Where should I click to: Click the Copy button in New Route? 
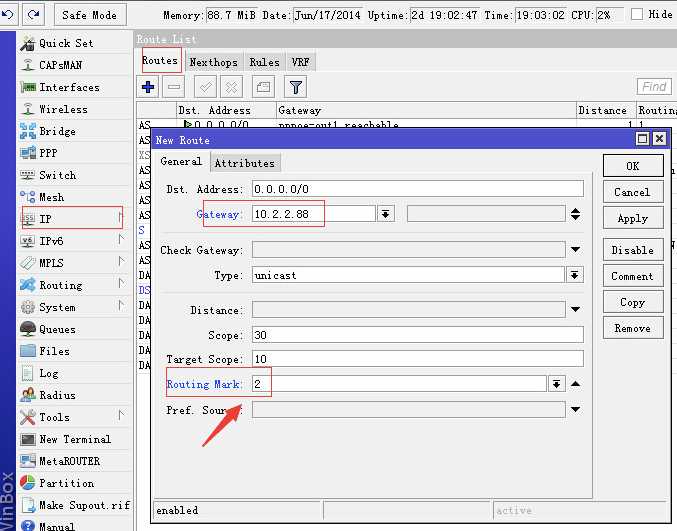633,302
